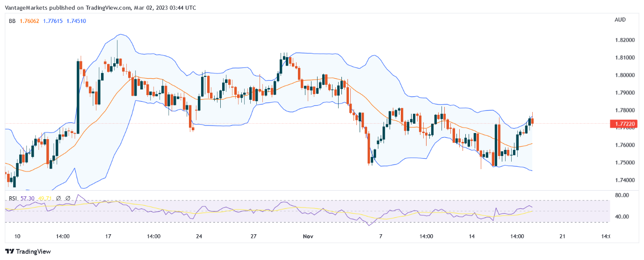Click the RSI indicator label
This screenshot has width=644, height=260.
coord(13,199)
